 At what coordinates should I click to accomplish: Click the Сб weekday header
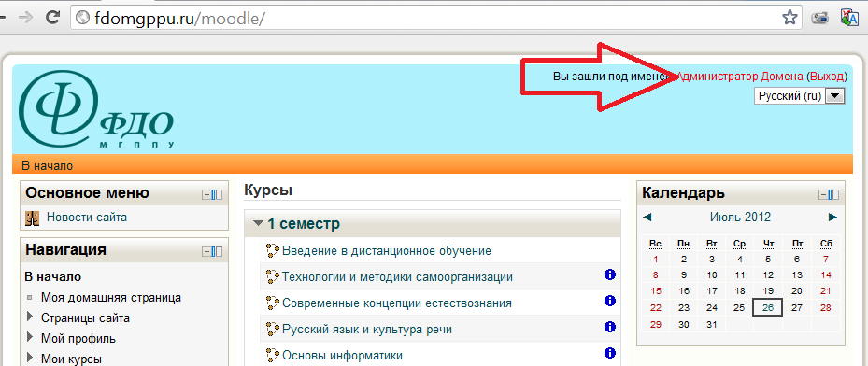[826, 244]
